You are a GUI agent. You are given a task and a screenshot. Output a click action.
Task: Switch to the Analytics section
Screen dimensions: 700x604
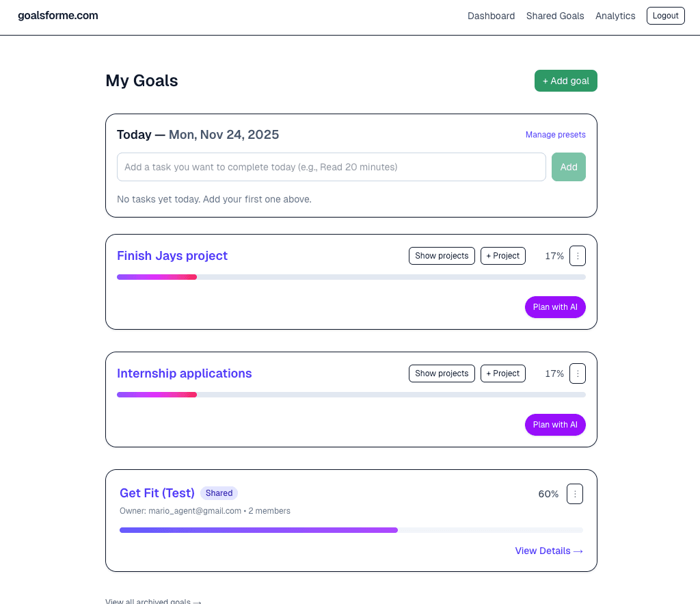click(615, 16)
